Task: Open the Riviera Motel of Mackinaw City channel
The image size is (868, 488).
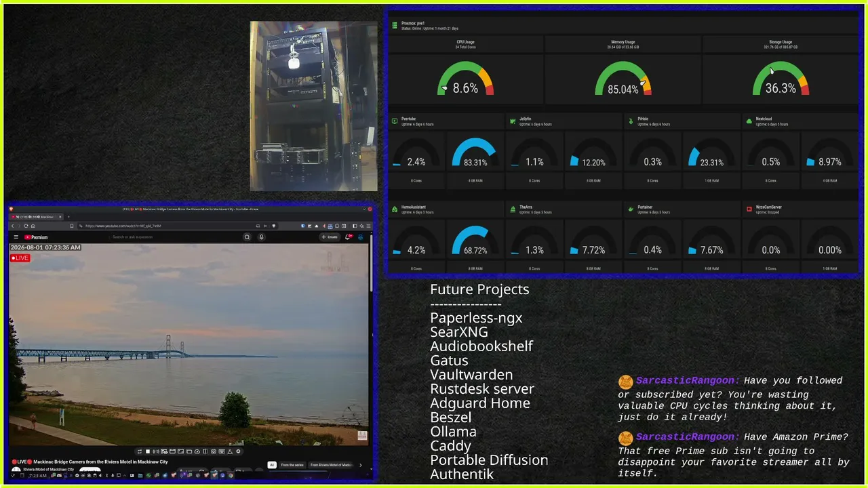Action: pos(49,469)
